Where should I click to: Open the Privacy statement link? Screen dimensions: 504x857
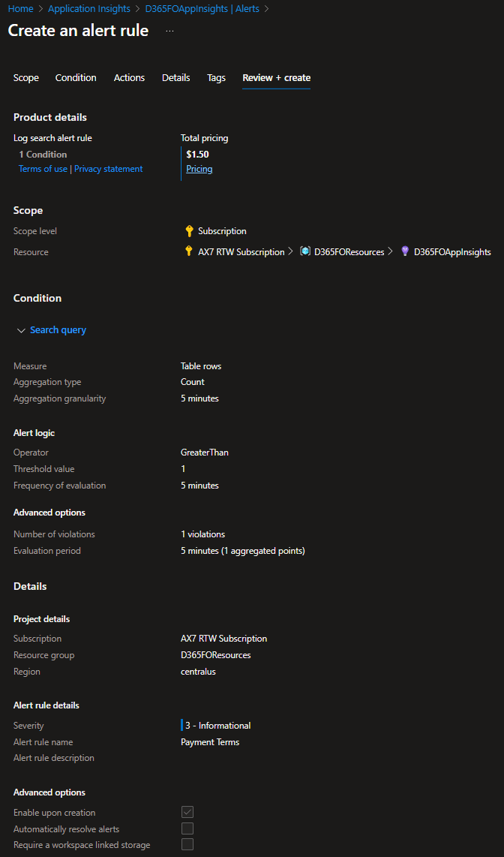pos(108,170)
